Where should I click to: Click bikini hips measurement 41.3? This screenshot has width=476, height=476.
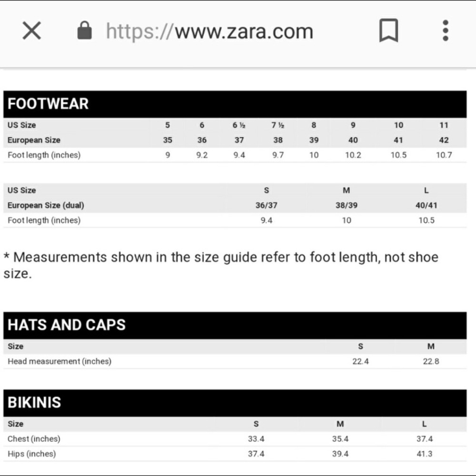(x=424, y=454)
